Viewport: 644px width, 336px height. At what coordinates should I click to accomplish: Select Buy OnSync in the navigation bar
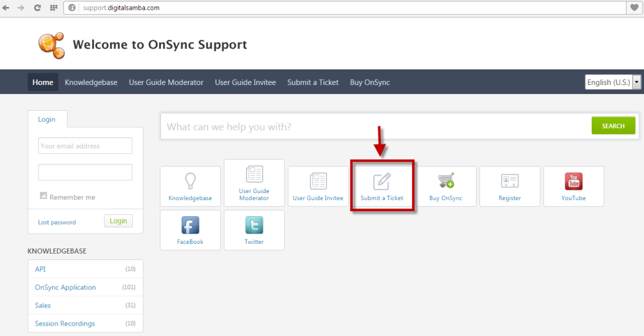click(x=370, y=82)
